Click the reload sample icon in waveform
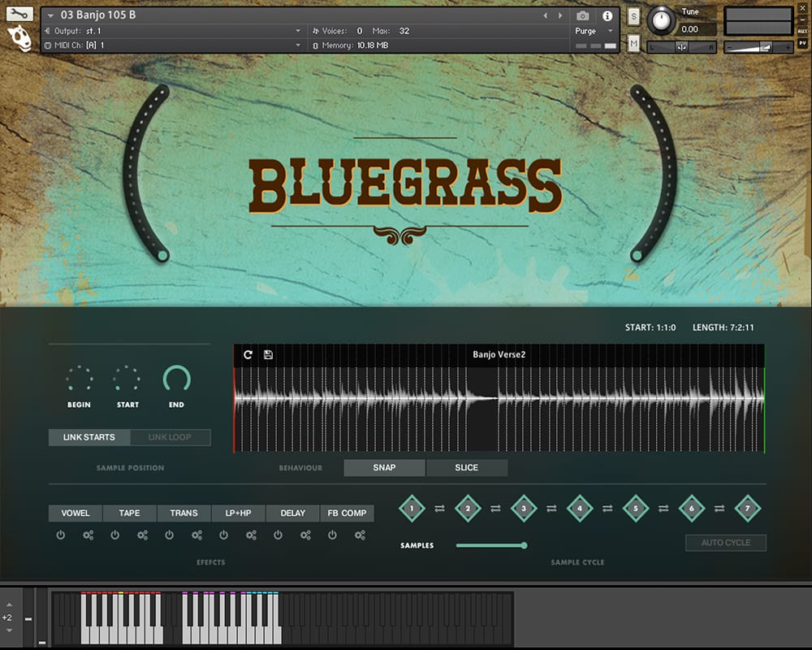Image resolution: width=812 pixels, height=650 pixels. [x=248, y=355]
